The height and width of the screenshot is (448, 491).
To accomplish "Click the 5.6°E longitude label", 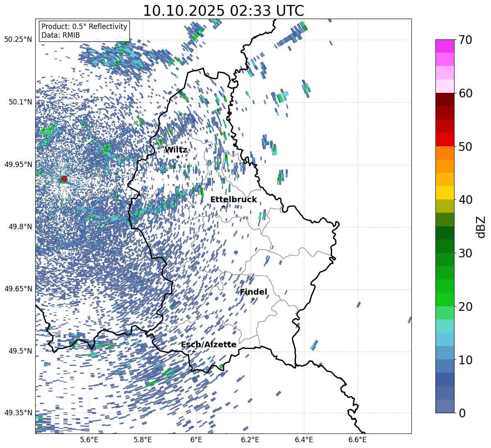I will click(x=89, y=440).
